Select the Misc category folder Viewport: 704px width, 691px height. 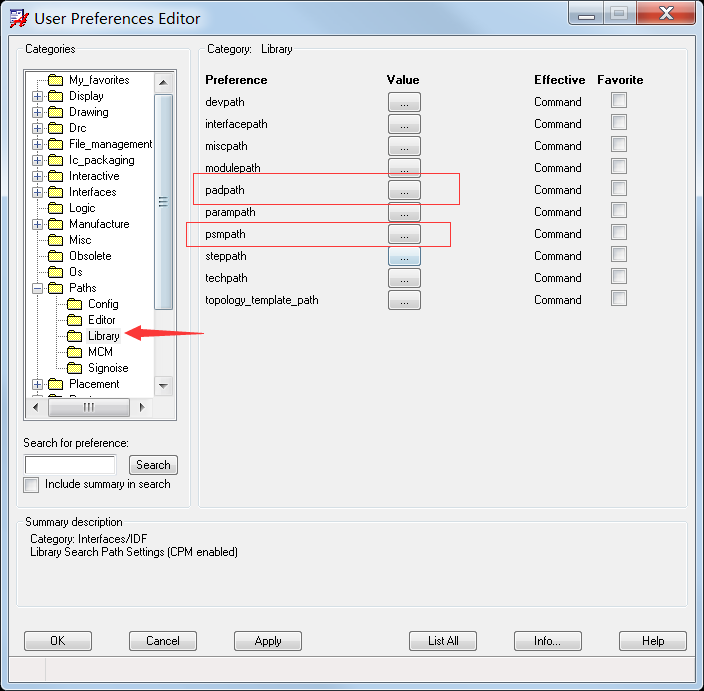click(x=70, y=240)
